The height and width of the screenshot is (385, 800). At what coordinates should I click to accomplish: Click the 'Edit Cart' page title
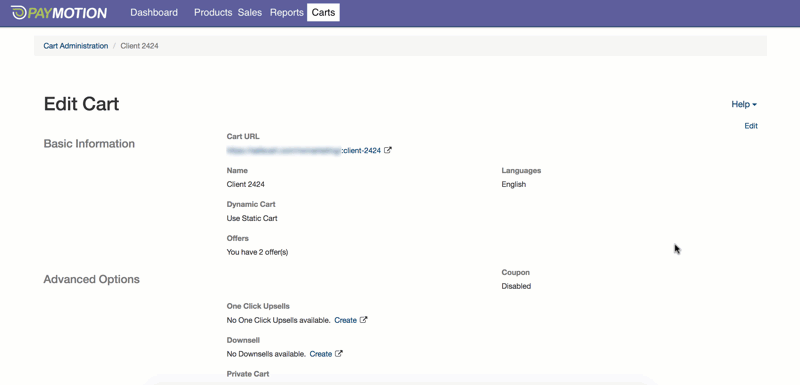pos(81,104)
